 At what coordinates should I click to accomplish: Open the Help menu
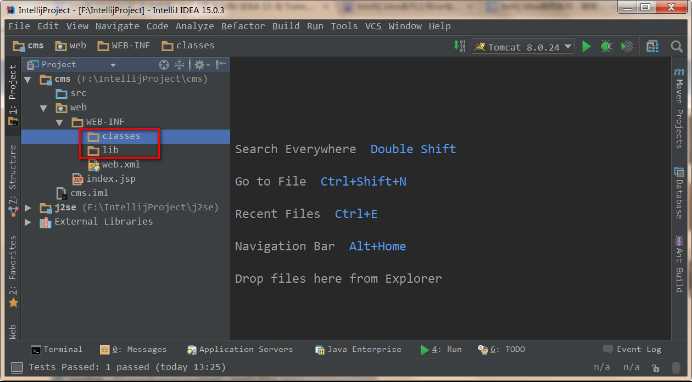[x=440, y=26]
